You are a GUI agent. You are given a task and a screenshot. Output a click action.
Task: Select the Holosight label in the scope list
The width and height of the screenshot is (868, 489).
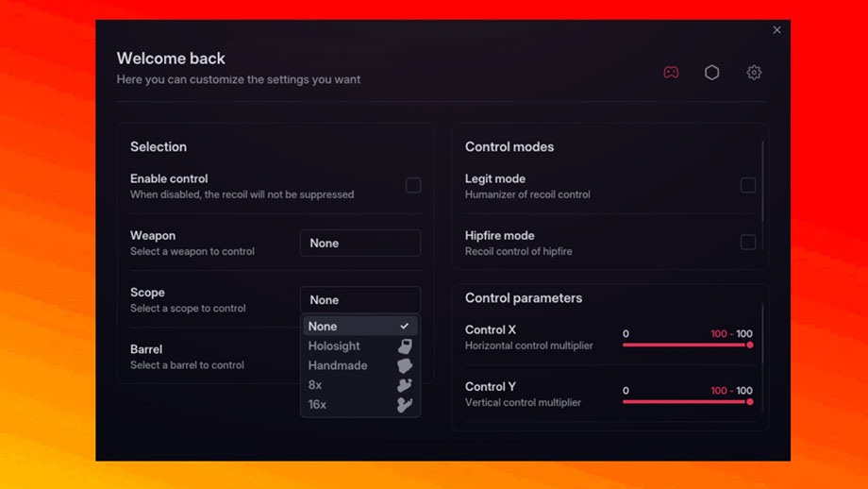click(334, 346)
